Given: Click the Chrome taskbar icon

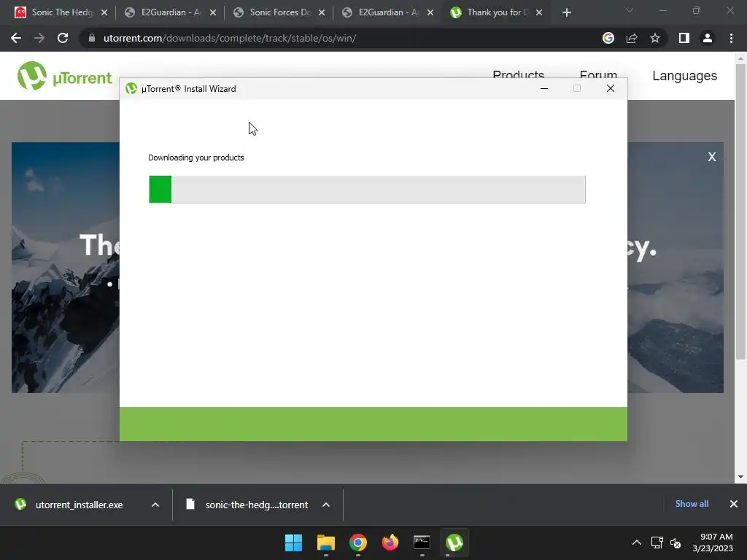Looking at the screenshot, I should click(x=357, y=542).
